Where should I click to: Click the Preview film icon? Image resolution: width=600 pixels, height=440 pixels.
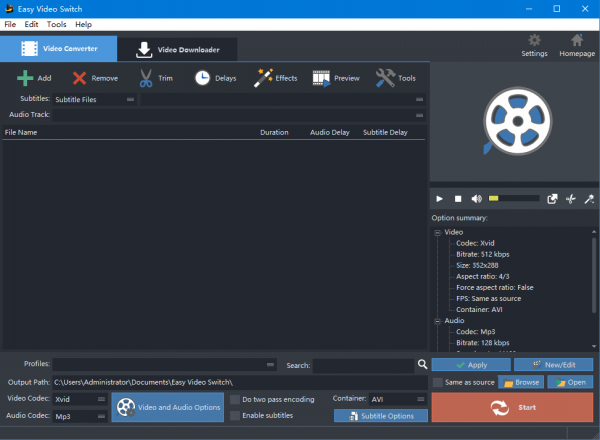(321, 78)
